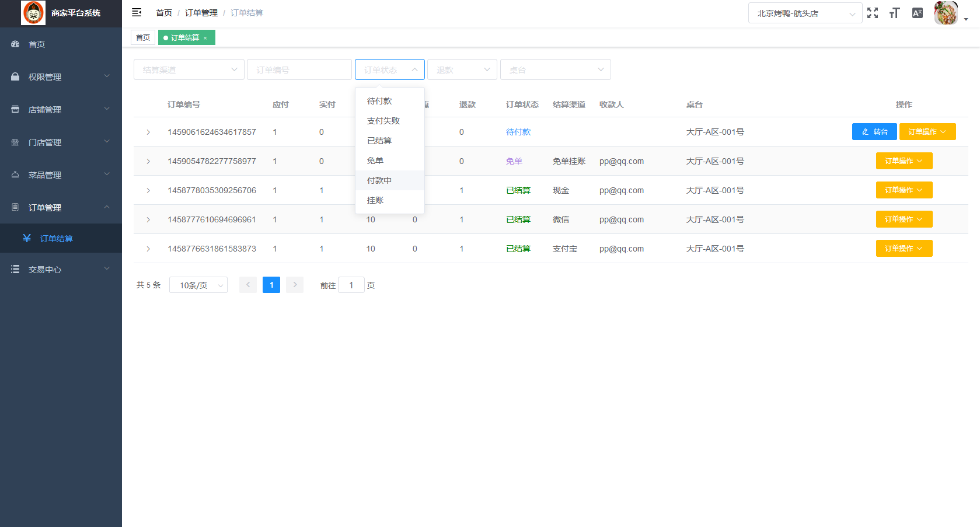Choose 支付失败 status option
980x527 pixels.
390,121
